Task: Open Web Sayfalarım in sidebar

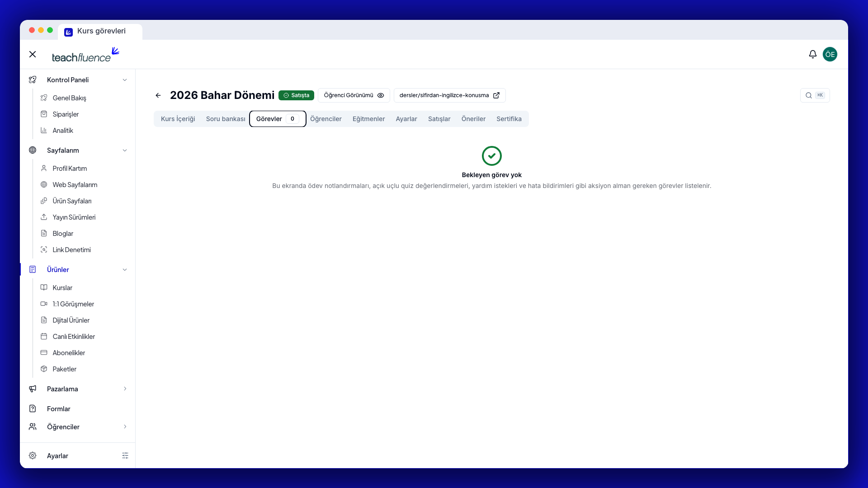Action: [75, 184]
